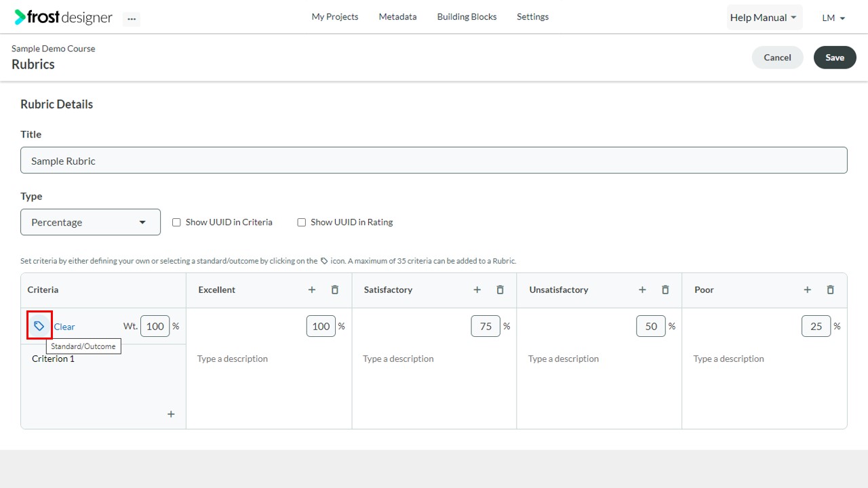Save the rubric
This screenshot has width=868, height=488.
[x=835, y=58]
